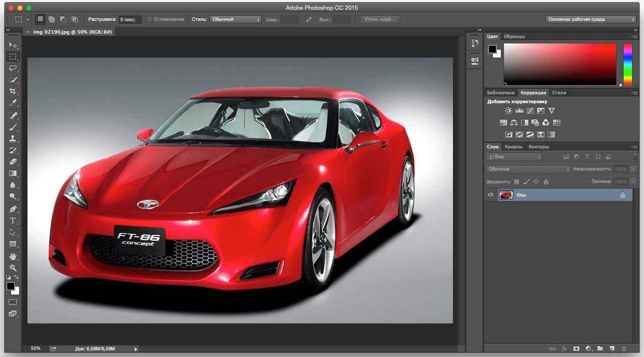Open the History panel icon

point(475,43)
